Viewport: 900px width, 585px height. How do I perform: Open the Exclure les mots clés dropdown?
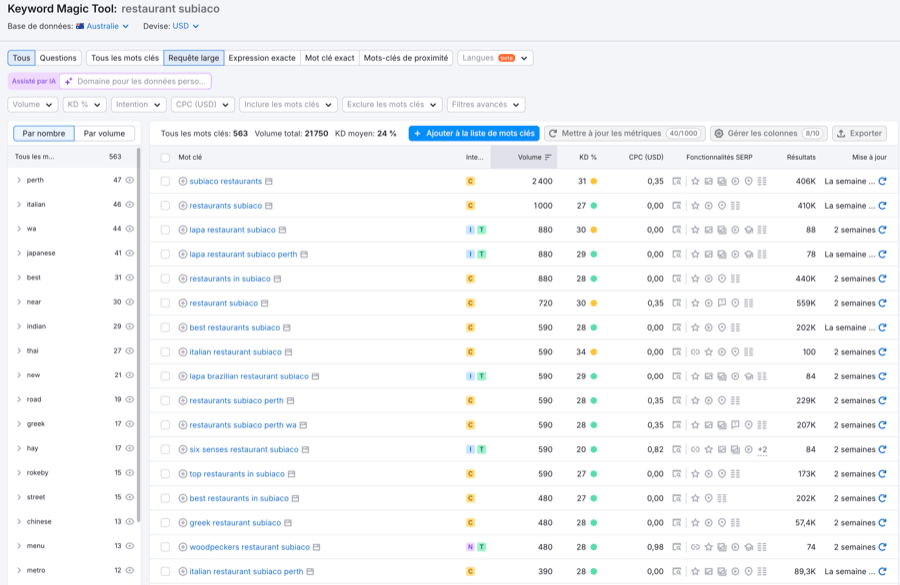click(x=392, y=104)
